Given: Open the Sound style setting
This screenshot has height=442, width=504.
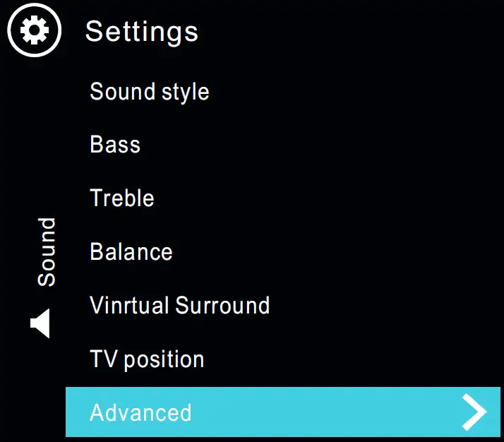Looking at the screenshot, I should (x=150, y=92).
